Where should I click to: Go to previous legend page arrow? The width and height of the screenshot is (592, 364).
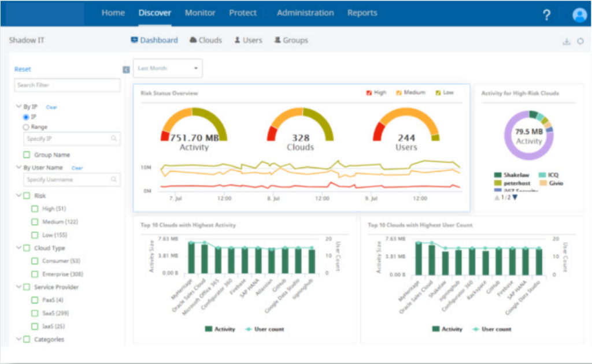pyautogui.click(x=497, y=197)
